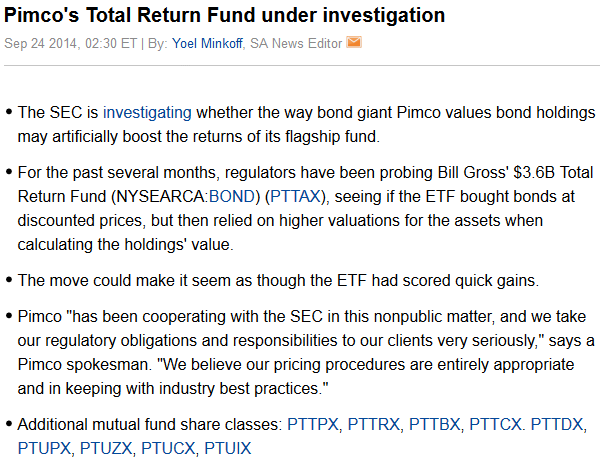
Task: Click the 'SA News Editor' text
Action: (296, 43)
